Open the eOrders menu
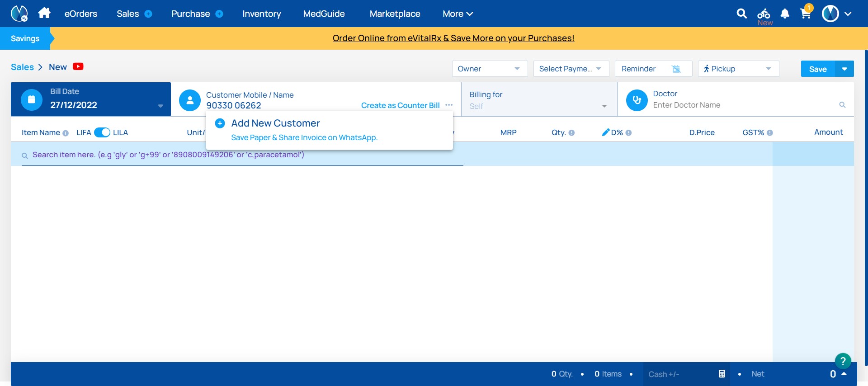Screen dimensions: 868x386 81,14
